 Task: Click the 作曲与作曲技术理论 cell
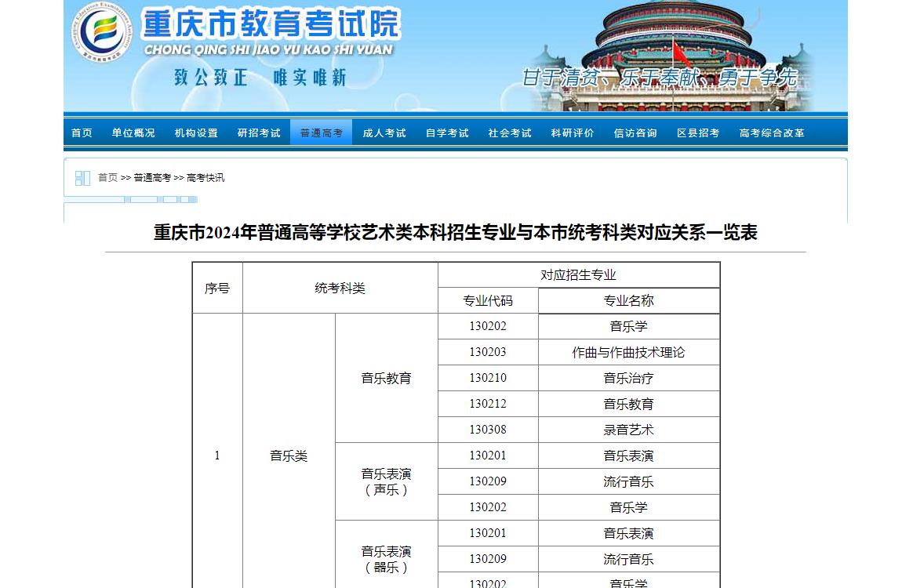pos(629,352)
